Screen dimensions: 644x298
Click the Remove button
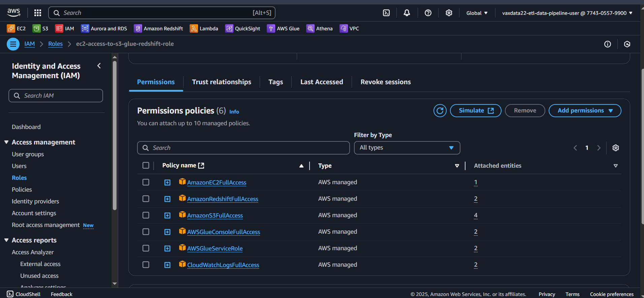click(x=525, y=110)
